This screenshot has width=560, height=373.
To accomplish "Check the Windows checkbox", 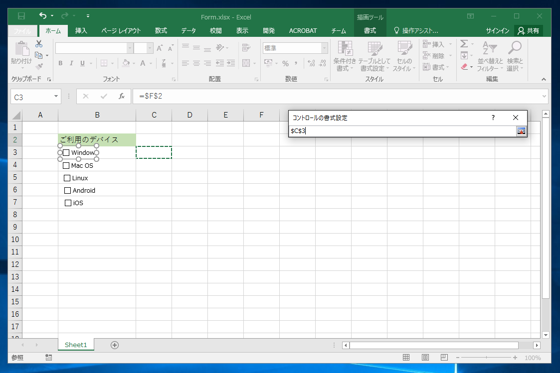I will (66, 153).
